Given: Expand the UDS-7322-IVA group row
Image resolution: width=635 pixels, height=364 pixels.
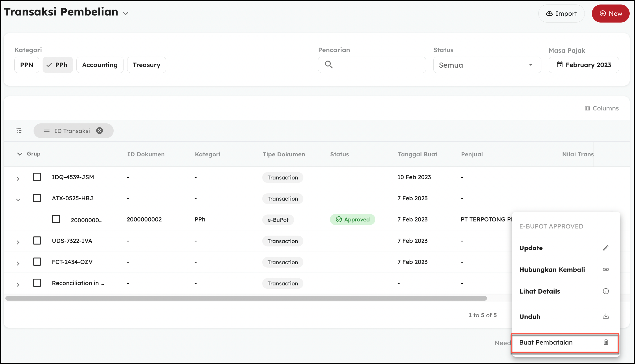Looking at the screenshot, I should (18, 242).
